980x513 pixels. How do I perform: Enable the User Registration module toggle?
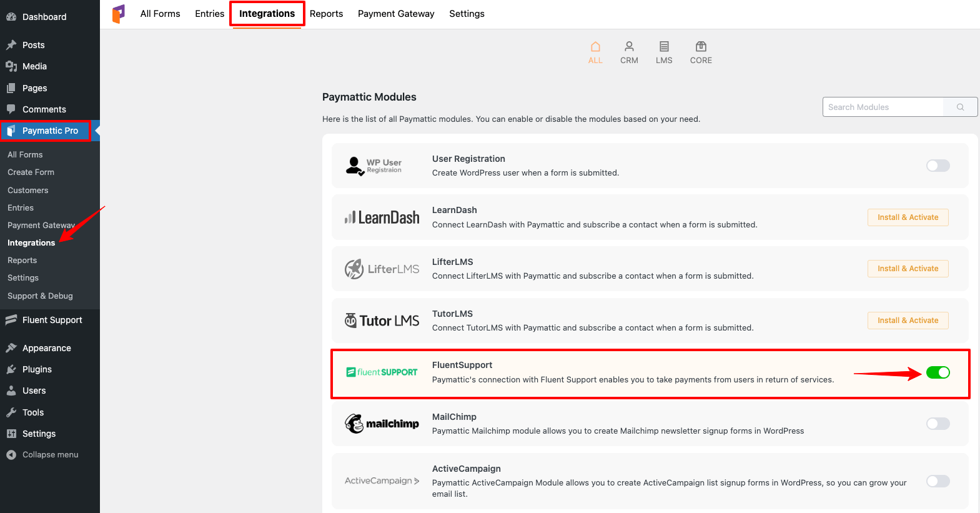click(938, 166)
